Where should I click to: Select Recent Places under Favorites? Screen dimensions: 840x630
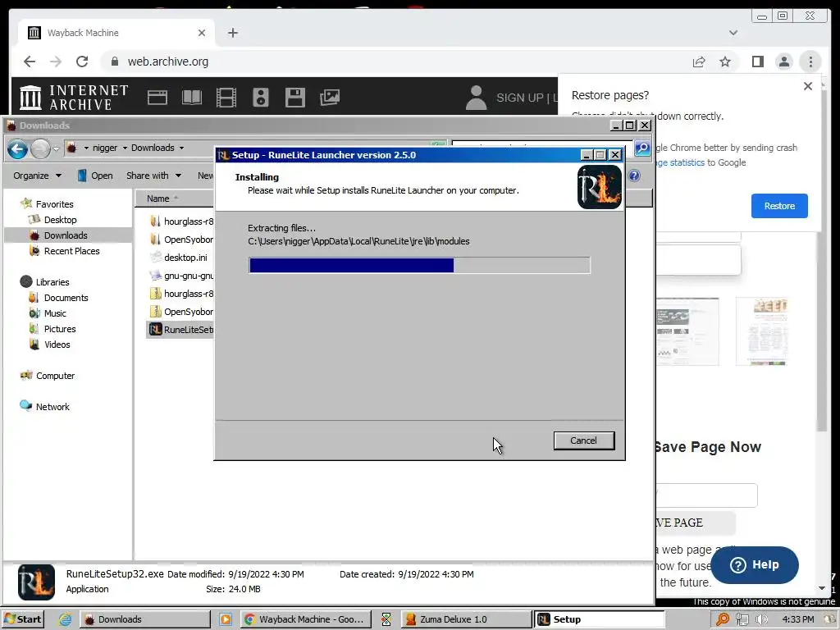point(72,251)
